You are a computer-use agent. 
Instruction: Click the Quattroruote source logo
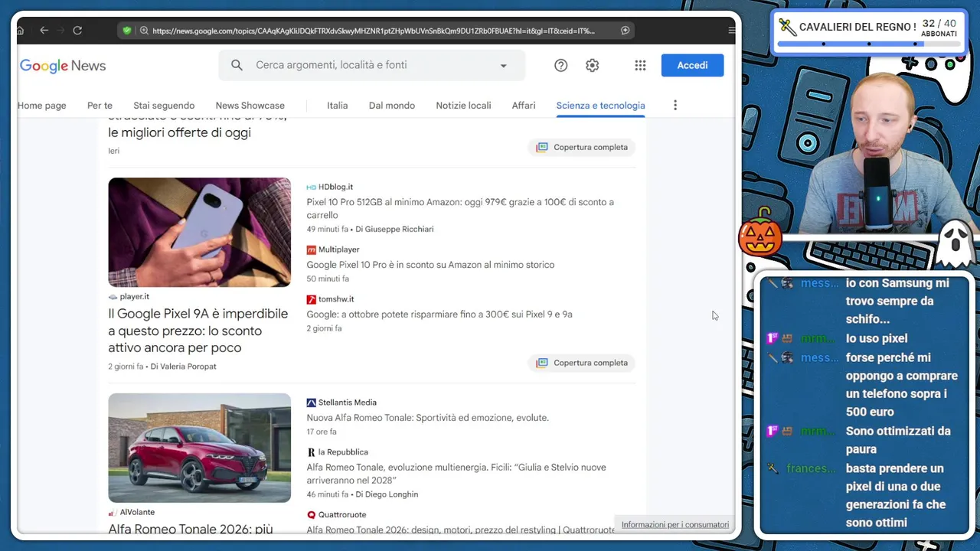coord(311,515)
